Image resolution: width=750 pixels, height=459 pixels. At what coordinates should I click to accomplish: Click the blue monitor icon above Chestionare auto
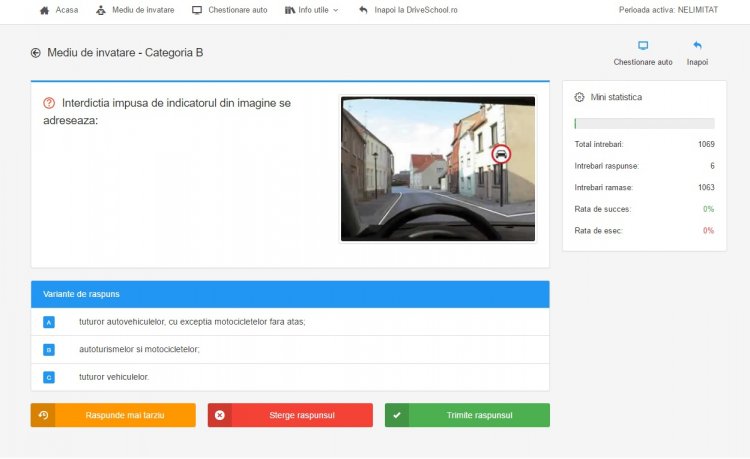coord(643,45)
